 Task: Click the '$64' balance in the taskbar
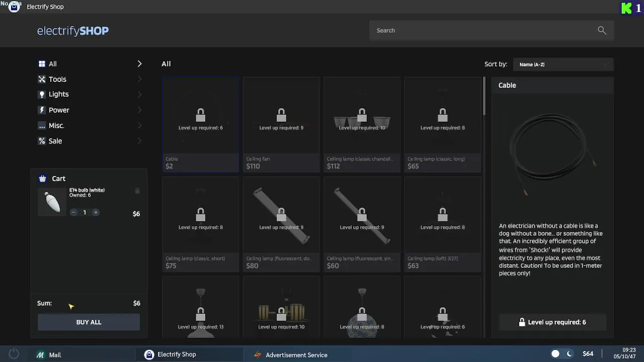[x=588, y=354]
